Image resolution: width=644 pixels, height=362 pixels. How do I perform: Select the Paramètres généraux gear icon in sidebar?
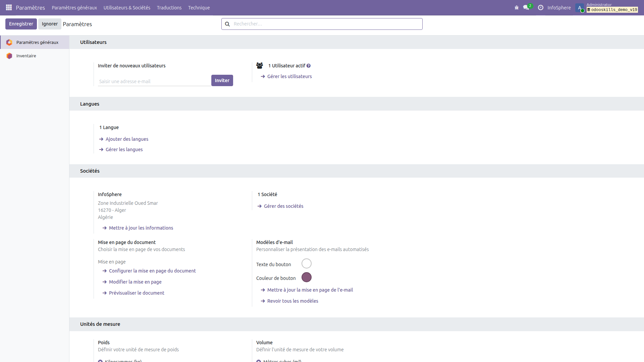9,42
